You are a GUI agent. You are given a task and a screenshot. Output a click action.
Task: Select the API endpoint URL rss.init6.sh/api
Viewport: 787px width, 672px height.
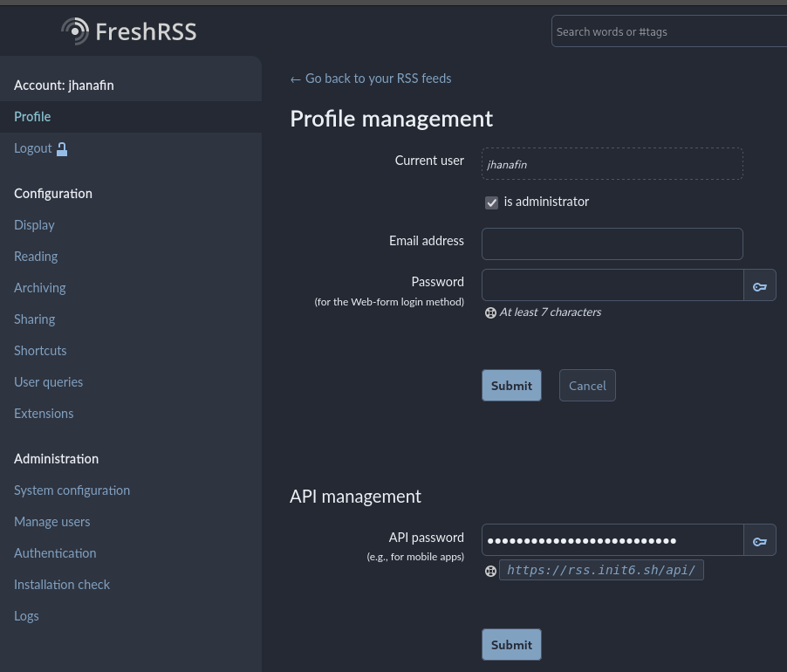[x=601, y=570]
